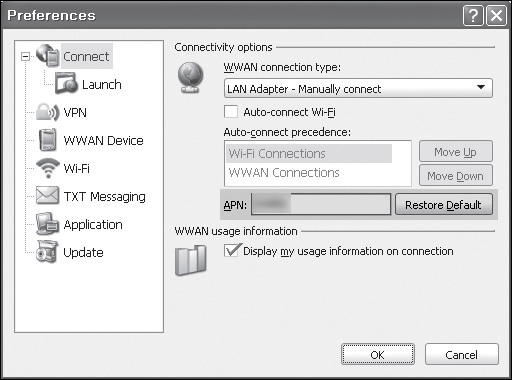Image resolution: width=512 pixels, height=380 pixels.
Task: Open the Application settings icon
Action: 48,224
